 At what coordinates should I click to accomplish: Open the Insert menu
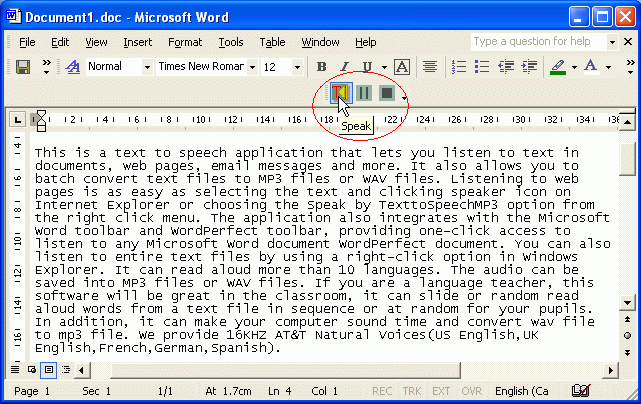point(138,42)
